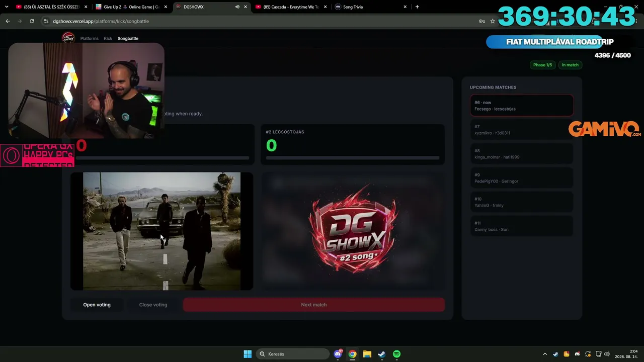Screen dimensions: 644x362
Task: Select match #9 PedePigY00 vs Geringor
Action: coord(522,178)
